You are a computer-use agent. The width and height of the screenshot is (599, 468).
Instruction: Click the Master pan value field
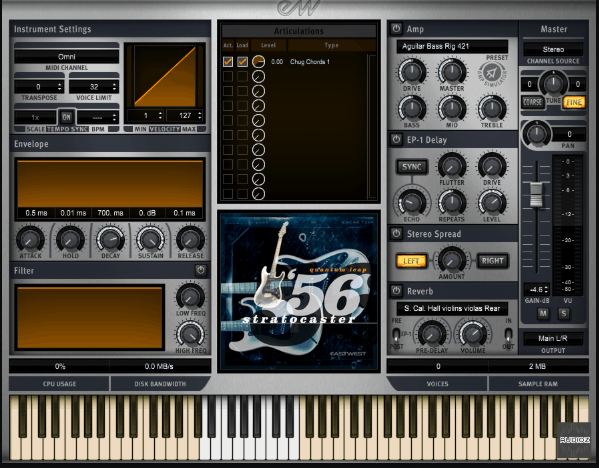pyautogui.click(x=569, y=134)
